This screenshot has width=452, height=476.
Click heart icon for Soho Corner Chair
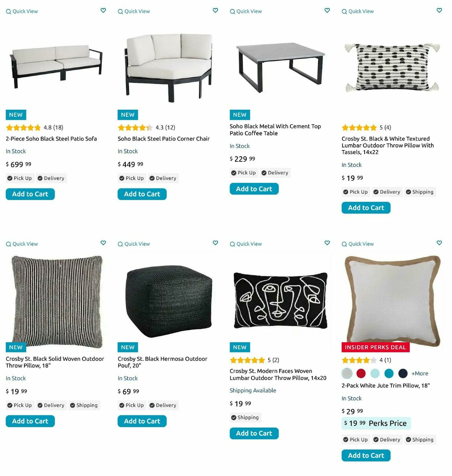pos(215,11)
